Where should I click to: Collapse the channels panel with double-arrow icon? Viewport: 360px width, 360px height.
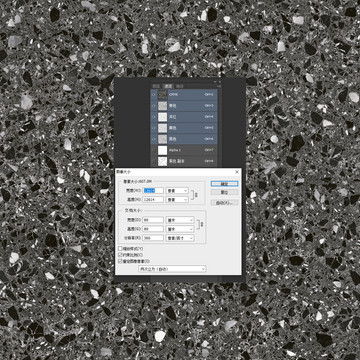pos(215,81)
